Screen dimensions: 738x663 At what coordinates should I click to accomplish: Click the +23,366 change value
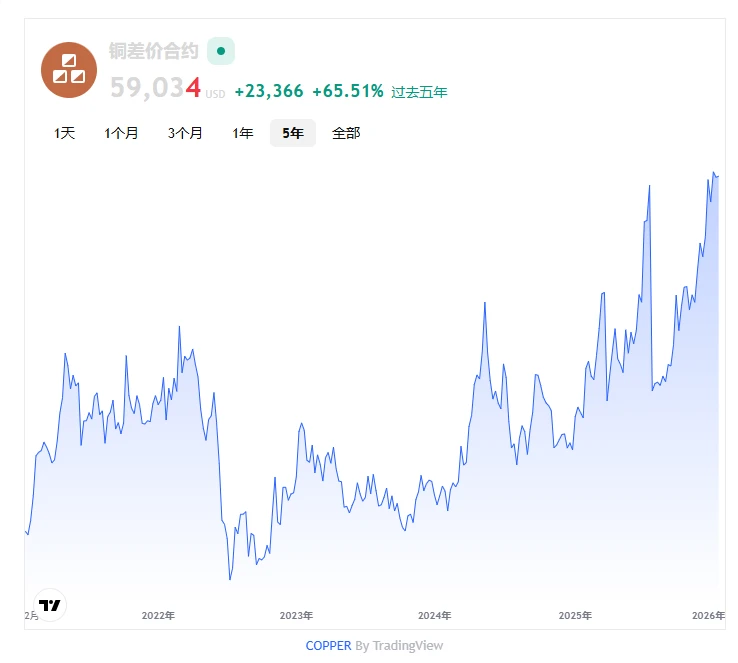[x=269, y=91]
